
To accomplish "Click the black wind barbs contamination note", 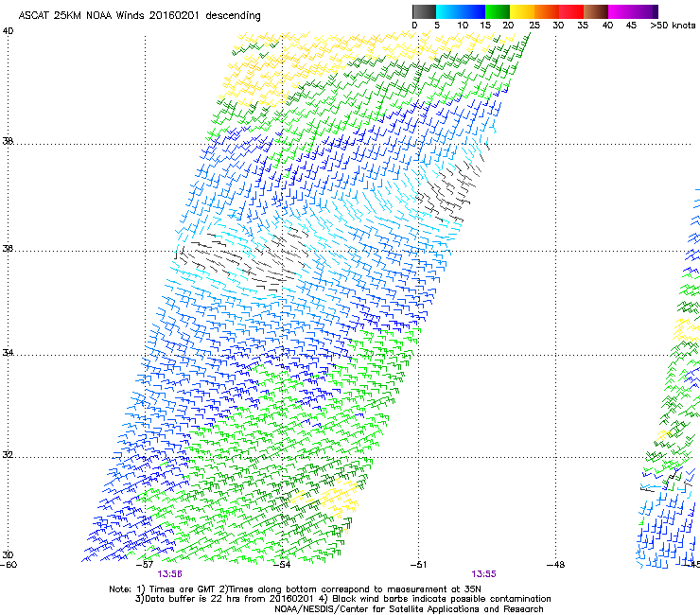I will click(435, 599).
